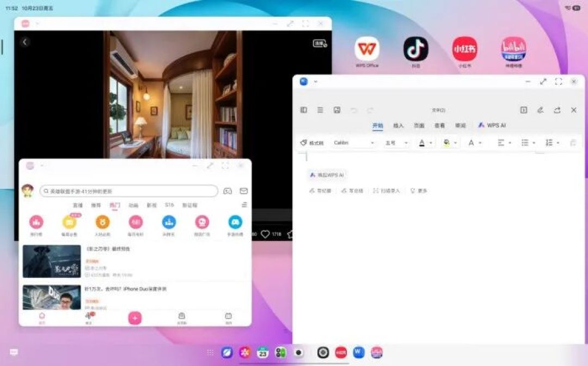Open paragraph alignment dropdown

[504, 142]
